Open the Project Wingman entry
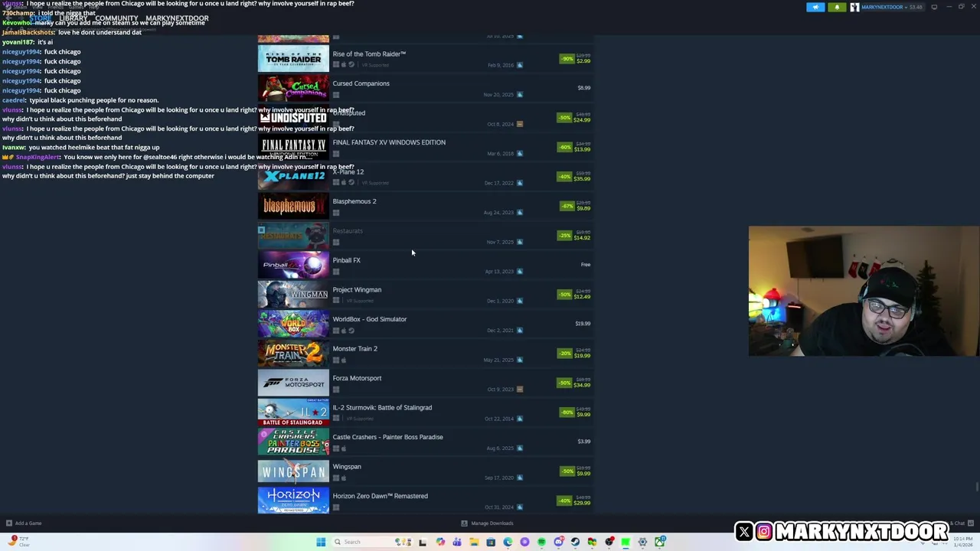The width and height of the screenshot is (980, 551). tap(425, 295)
